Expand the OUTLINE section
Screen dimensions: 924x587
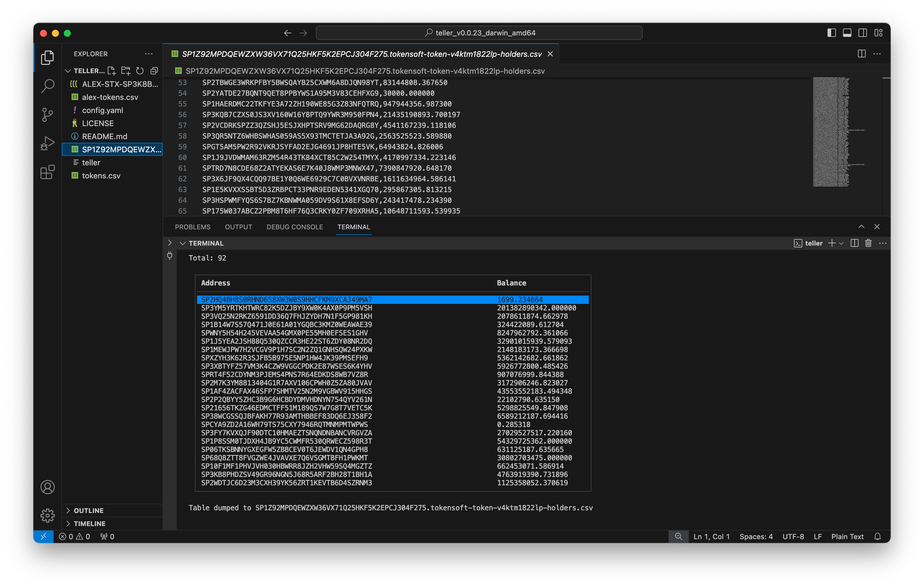point(89,510)
